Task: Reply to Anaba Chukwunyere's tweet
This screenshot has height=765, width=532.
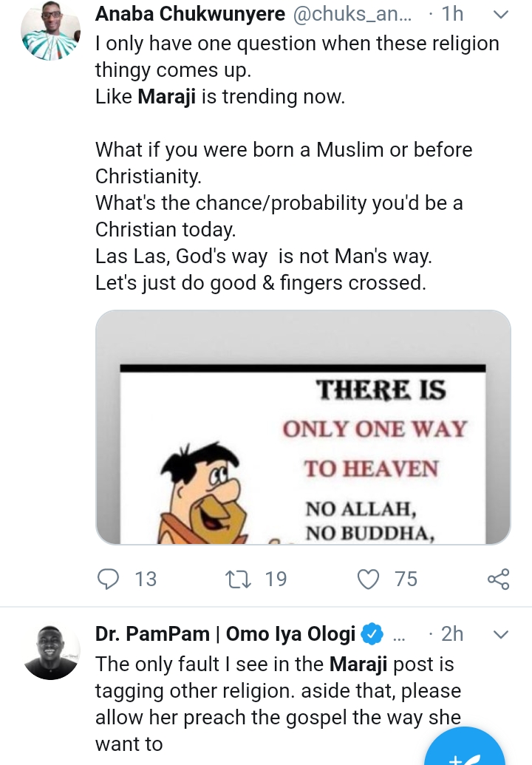Action: (109, 579)
